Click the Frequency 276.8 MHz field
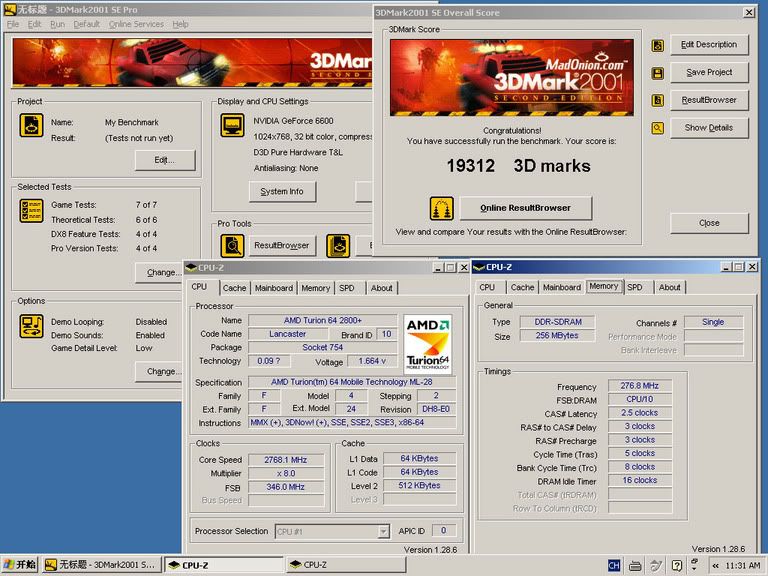This screenshot has height=576, width=768. 640,386
